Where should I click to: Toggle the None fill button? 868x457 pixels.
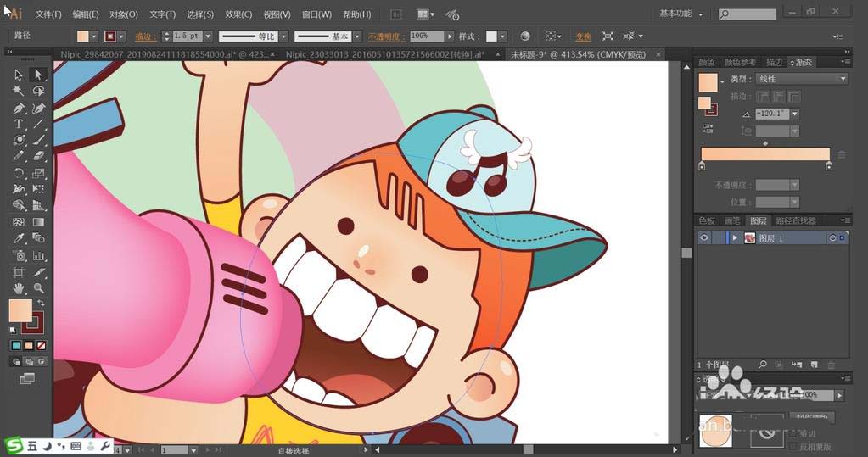42,346
